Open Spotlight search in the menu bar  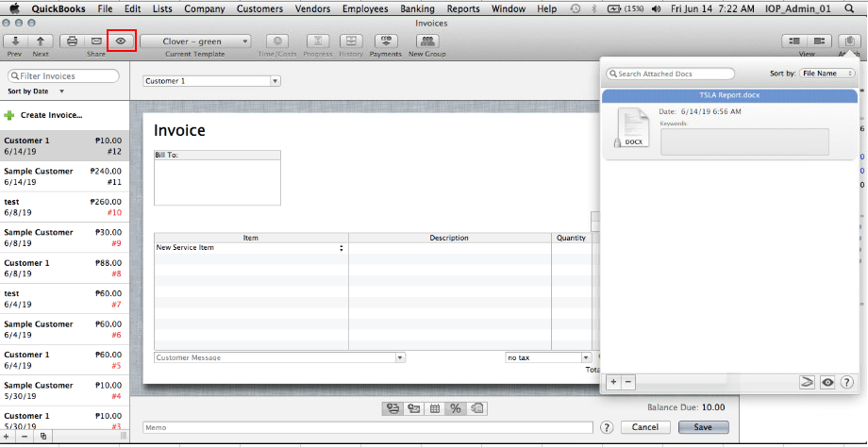(849, 8)
